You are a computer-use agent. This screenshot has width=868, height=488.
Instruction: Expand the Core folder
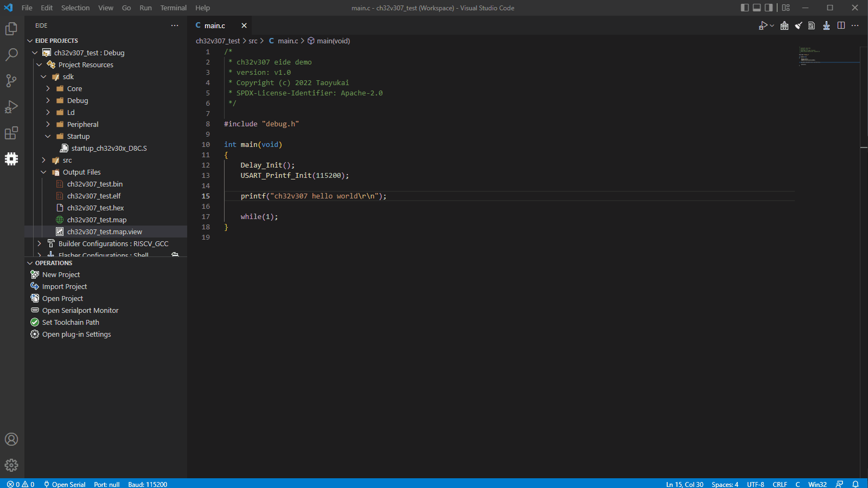click(48, 88)
